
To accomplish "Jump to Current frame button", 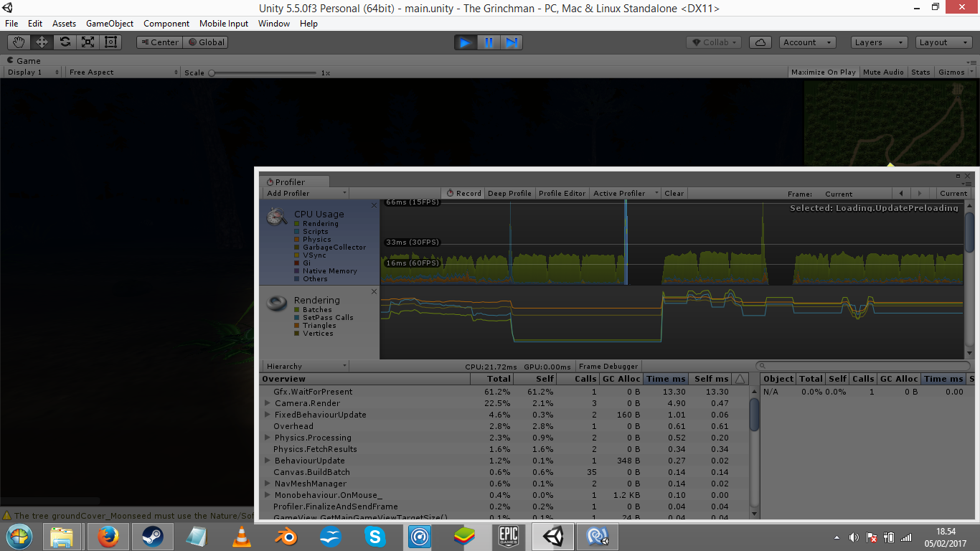I will click(x=953, y=193).
